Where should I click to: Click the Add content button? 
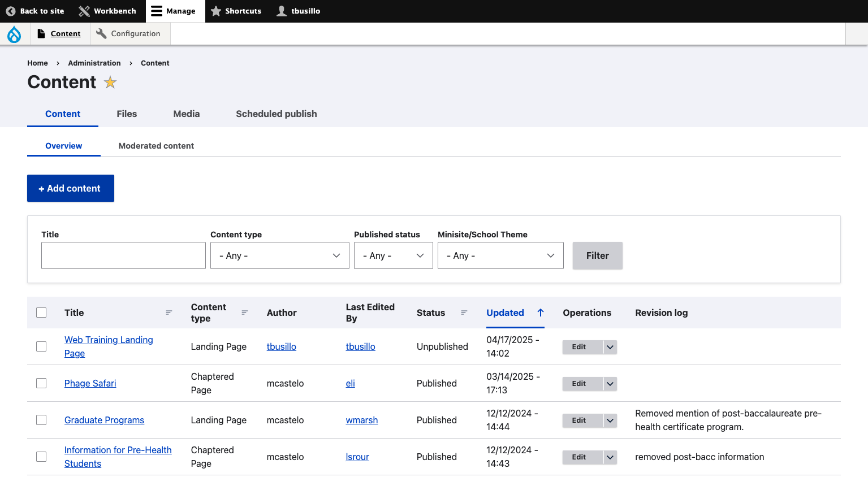(71, 188)
